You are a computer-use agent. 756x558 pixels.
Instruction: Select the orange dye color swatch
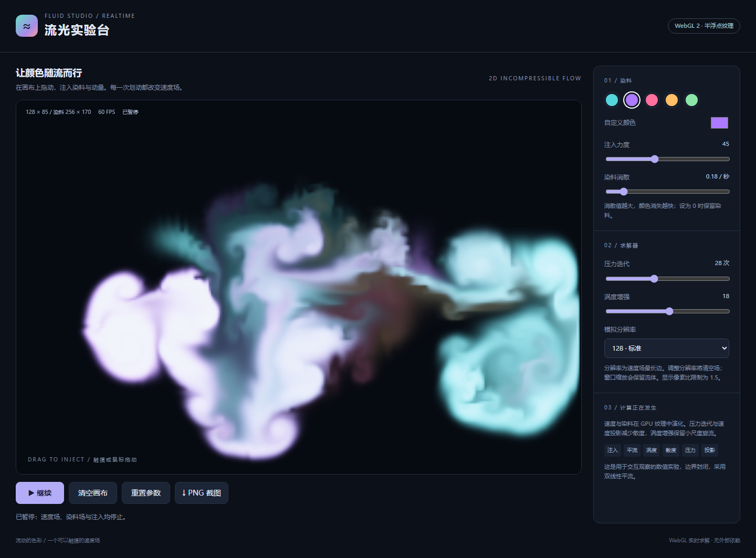point(671,100)
